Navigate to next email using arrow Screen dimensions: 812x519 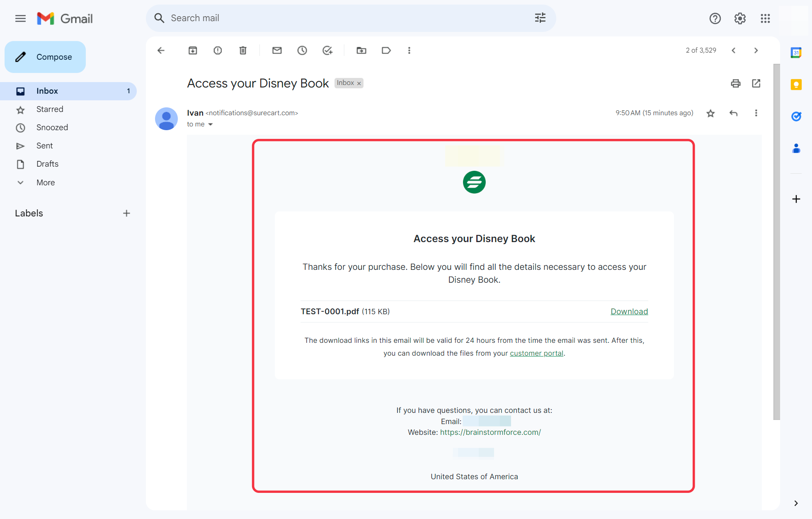pos(756,50)
